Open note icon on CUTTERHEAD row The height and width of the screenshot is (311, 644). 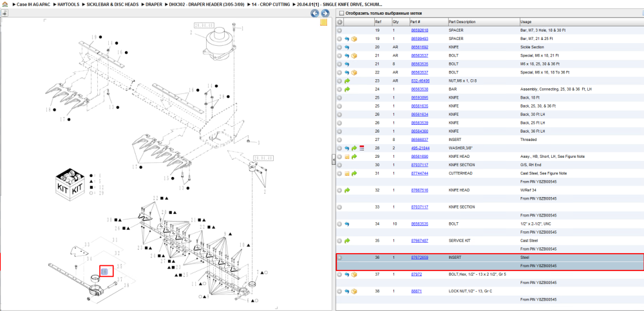[347, 173]
